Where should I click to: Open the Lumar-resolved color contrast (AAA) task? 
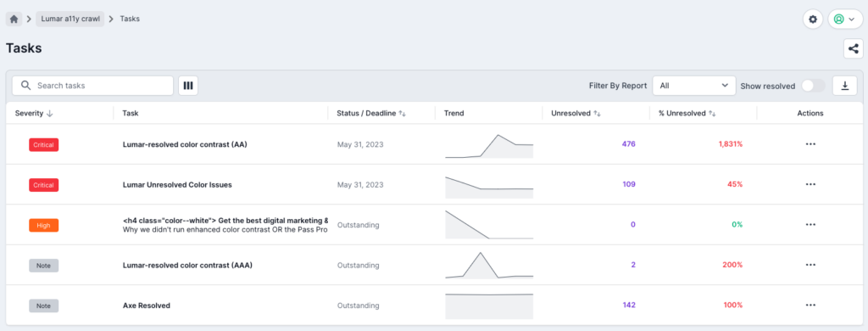(x=187, y=265)
